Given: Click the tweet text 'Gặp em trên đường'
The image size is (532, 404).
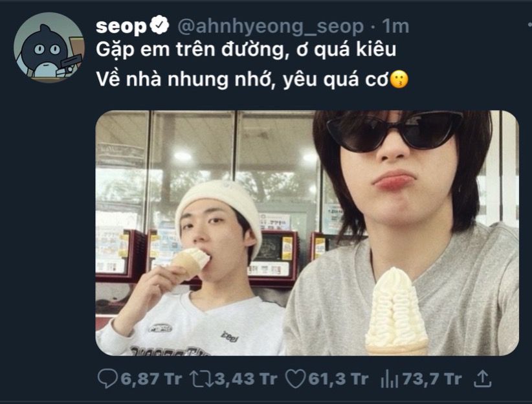Looking at the screenshot, I should point(190,50).
